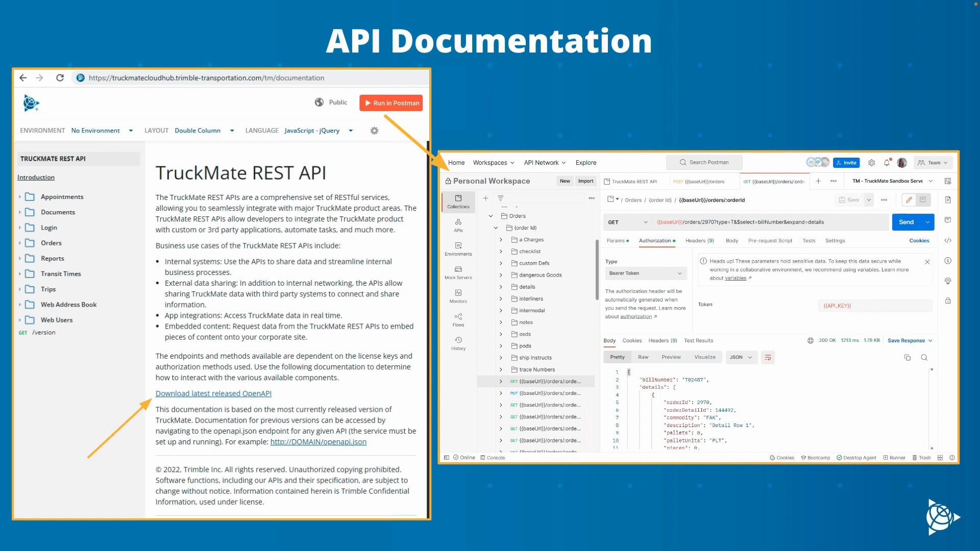Open the Bearer Token type dropdown

tap(645, 273)
